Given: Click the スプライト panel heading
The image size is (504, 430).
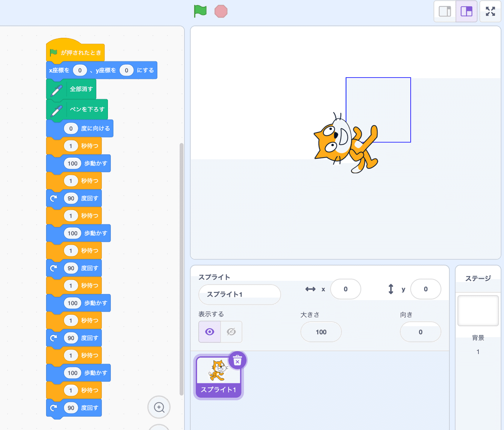Looking at the screenshot, I should pos(214,277).
